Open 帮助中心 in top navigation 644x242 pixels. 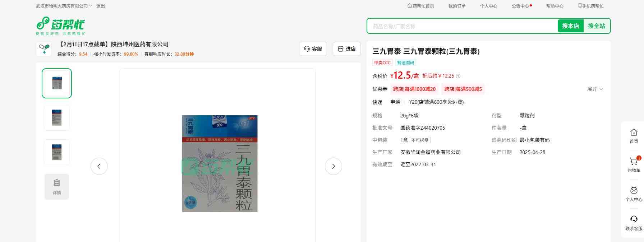click(x=555, y=6)
